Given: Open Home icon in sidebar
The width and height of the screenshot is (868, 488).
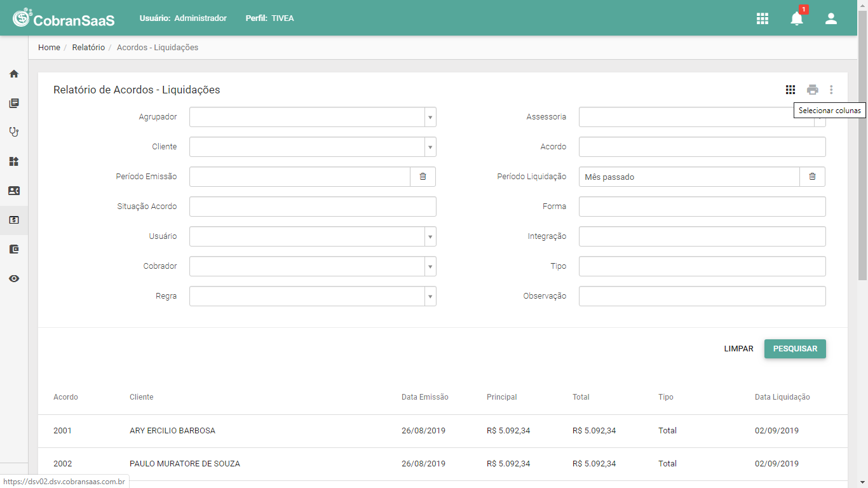Looking at the screenshot, I should (14, 74).
